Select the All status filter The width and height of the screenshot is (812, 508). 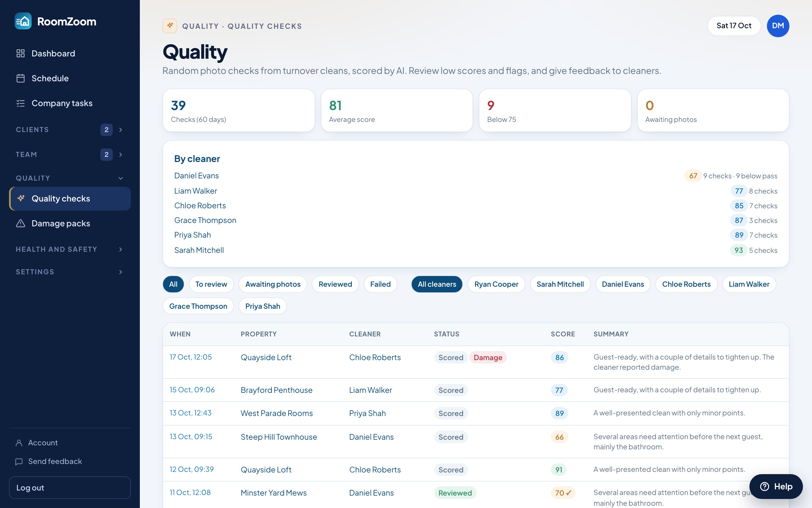pos(173,284)
